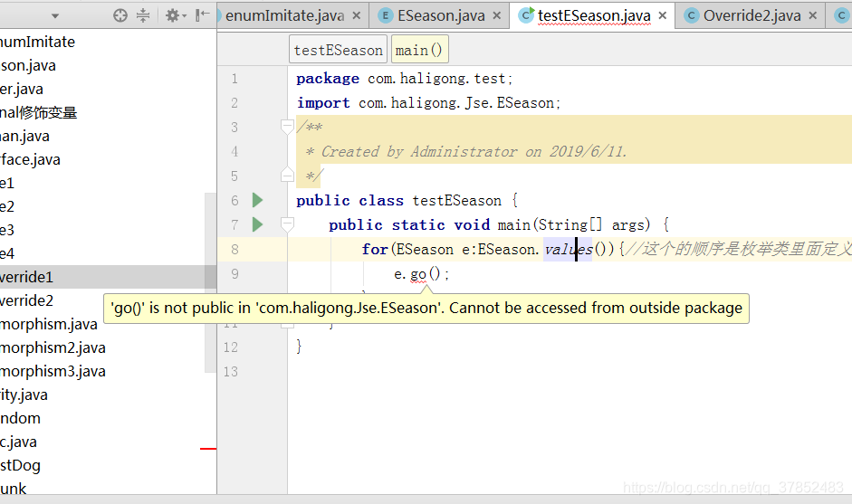Click the testESeason.java class icon
The image size is (852, 504).
(526, 15)
